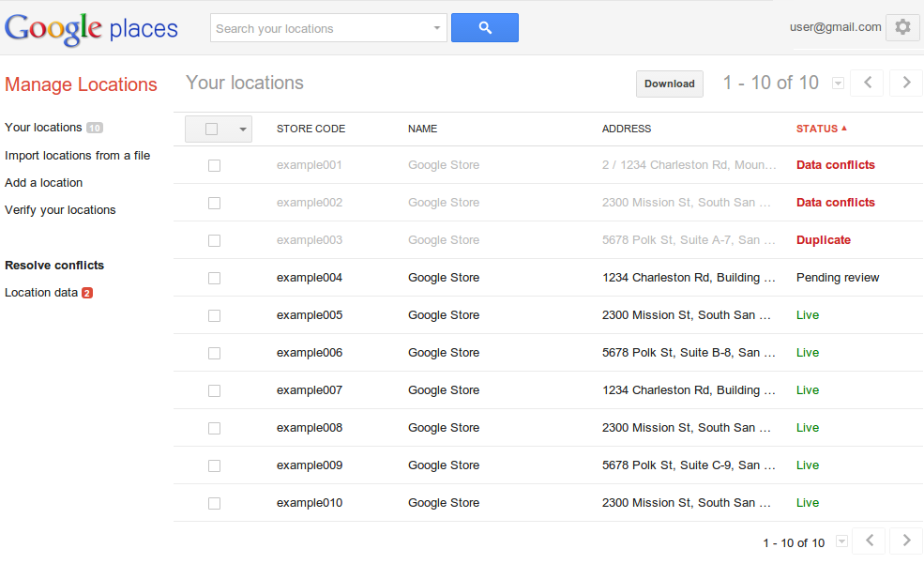924x564 pixels.
Task: Go to next page using bottom arrow
Action: [906, 541]
